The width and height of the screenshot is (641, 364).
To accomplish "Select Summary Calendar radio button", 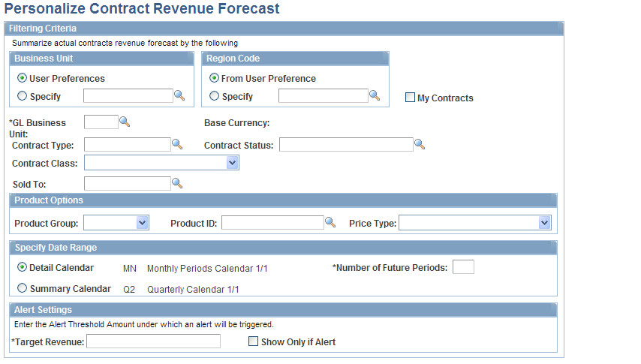I will click(22, 288).
